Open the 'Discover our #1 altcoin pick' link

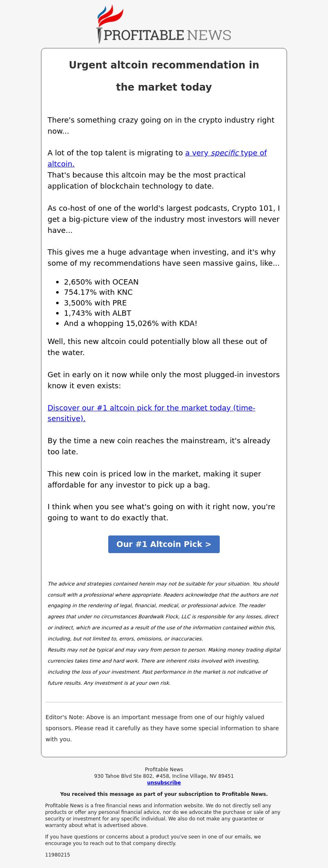click(151, 413)
